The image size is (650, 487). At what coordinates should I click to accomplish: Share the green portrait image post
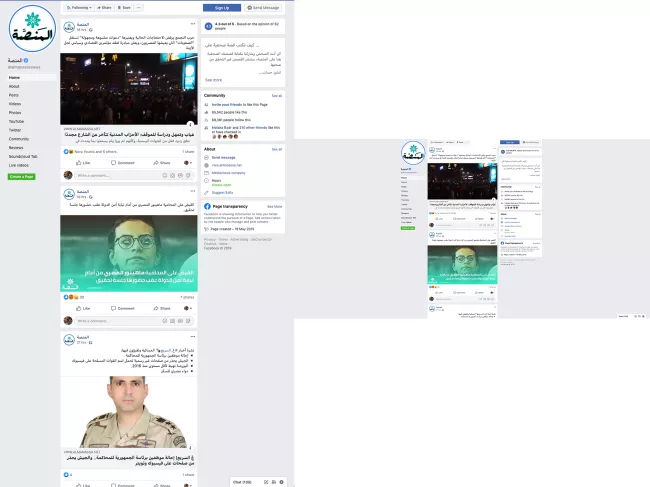(162, 308)
